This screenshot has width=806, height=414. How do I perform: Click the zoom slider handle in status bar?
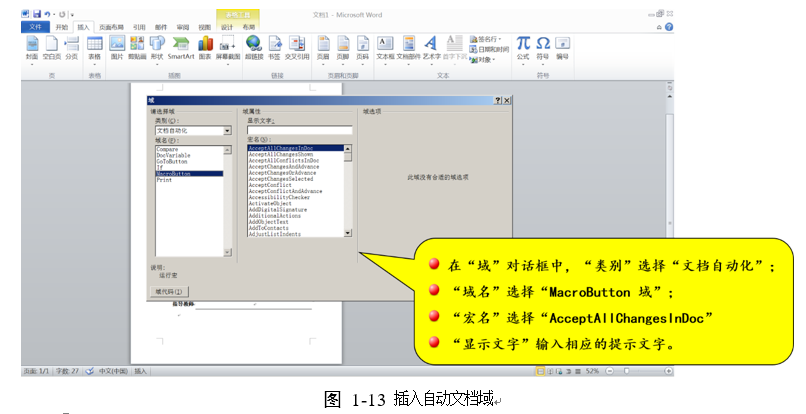point(626,371)
